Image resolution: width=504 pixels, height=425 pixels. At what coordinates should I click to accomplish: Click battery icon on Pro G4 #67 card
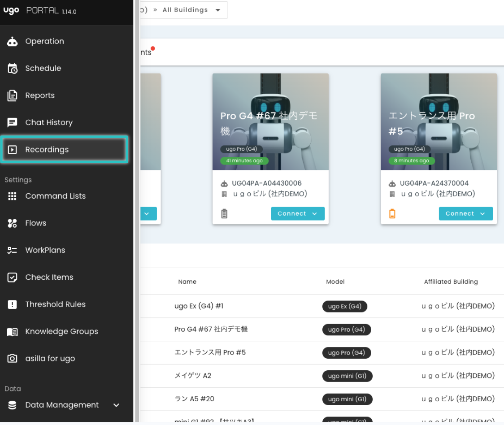pyautogui.click(x=224, y=213)
